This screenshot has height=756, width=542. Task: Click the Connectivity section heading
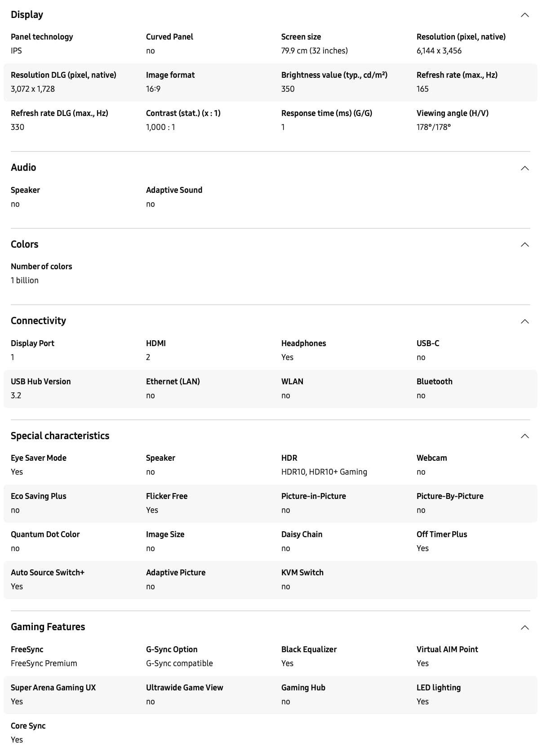(38, 321)
